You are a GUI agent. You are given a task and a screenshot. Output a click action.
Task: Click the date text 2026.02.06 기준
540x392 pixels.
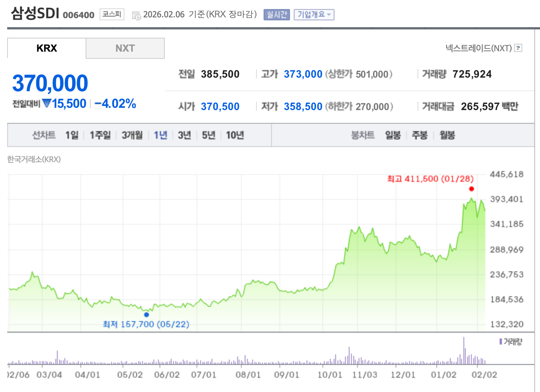click(174, 14)
